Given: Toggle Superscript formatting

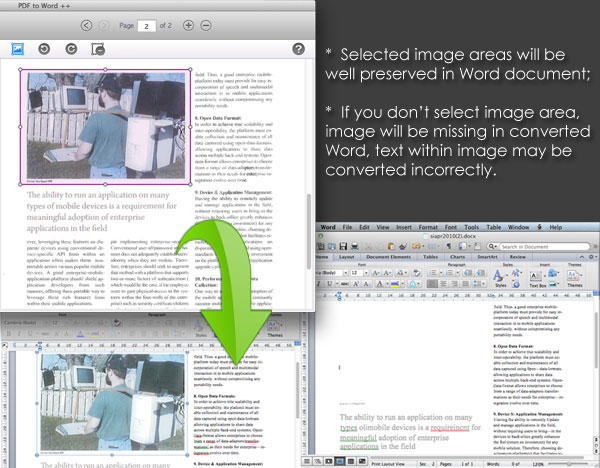Looking at the screenshot, I should click(356, 284).
